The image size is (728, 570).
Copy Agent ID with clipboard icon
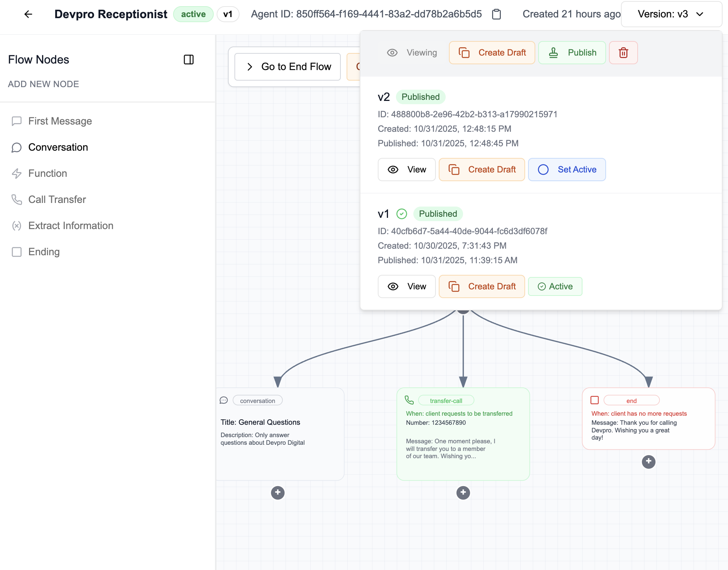click(x=496, y=14)
